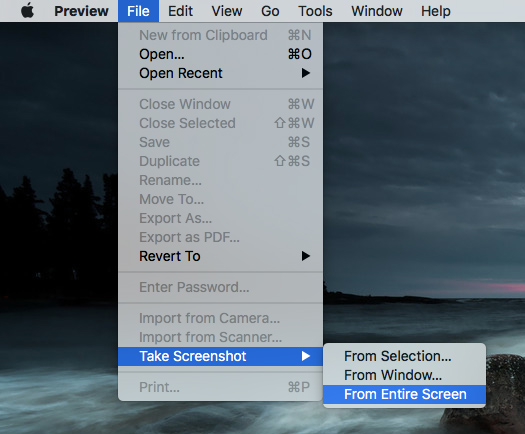The width and height of the screenshot is (525, 434).
Task: Open the Apple logo menu
Action: (27, 11)
